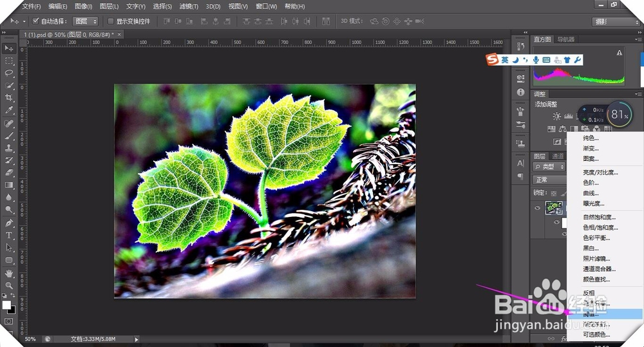Select the Gradient tool
This screenshot has height=347, width=644.
[x=8, y=185]
